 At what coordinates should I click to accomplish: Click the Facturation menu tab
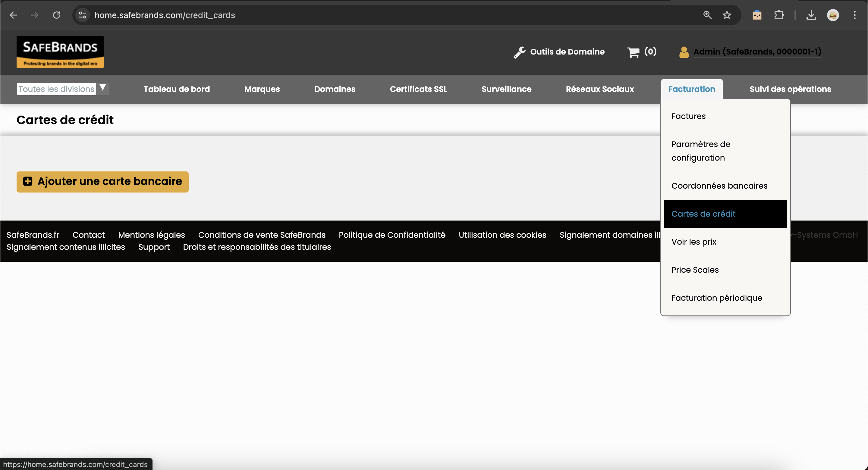(x=691, y=89)
